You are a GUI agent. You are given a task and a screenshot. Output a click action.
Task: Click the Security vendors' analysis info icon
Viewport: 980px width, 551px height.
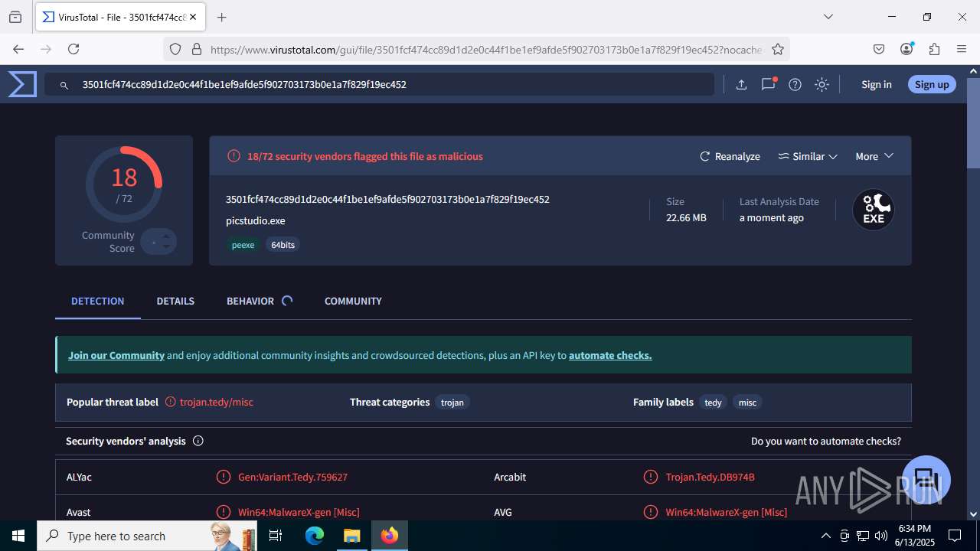click(x=198, y=441)
